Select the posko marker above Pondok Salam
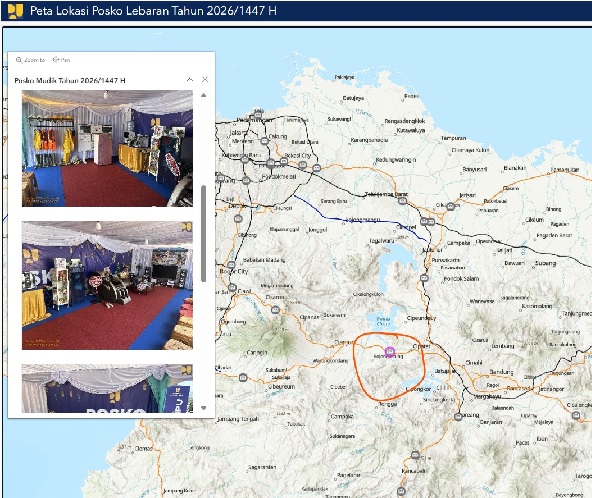592x498 pixels. point(424,278)
